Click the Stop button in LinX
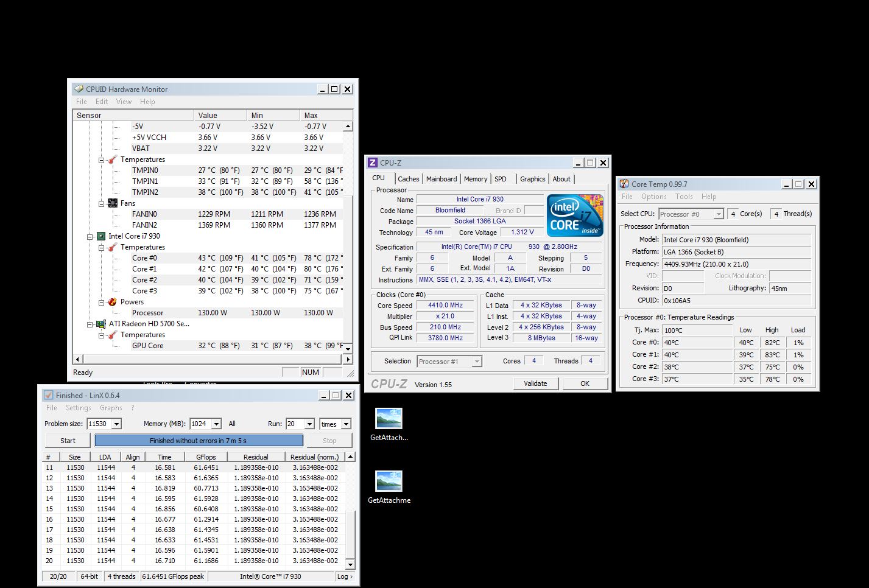 329,441
